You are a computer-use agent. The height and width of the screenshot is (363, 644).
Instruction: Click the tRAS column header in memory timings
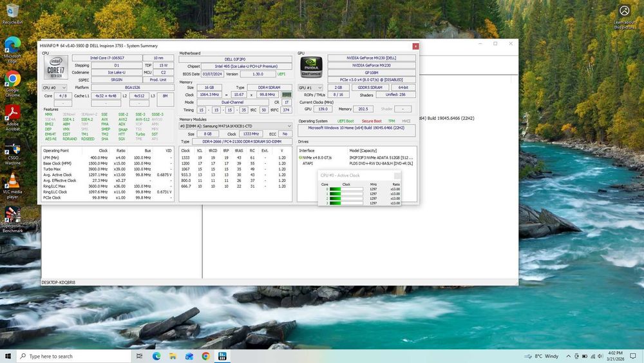(x=239, y=151)
